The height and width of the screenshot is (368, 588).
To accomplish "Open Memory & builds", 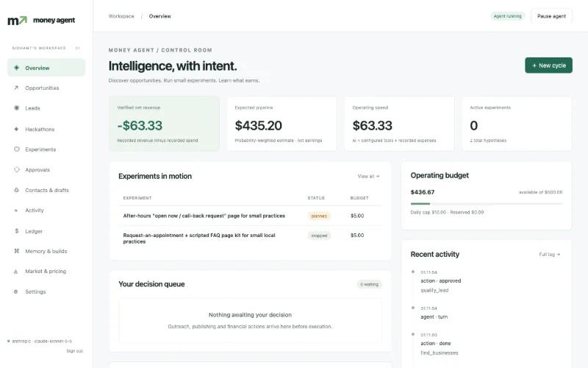I will 46,251.
